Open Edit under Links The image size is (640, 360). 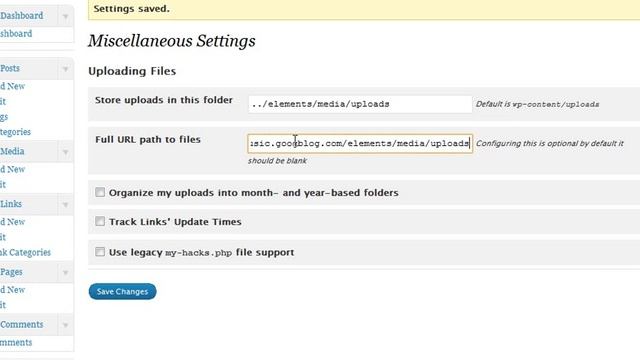(x=3, y=237)
